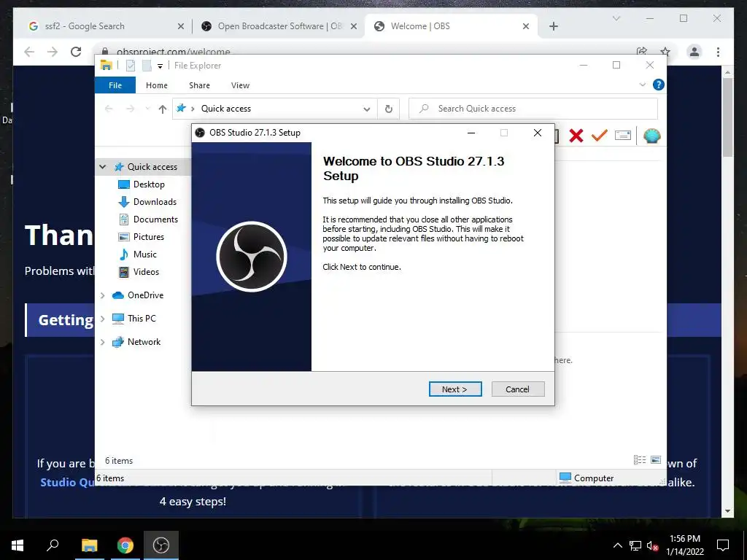Viewport: 747px width, 560px height.
Task: Click the orange checkmark icon
Action: coord(600,136)
